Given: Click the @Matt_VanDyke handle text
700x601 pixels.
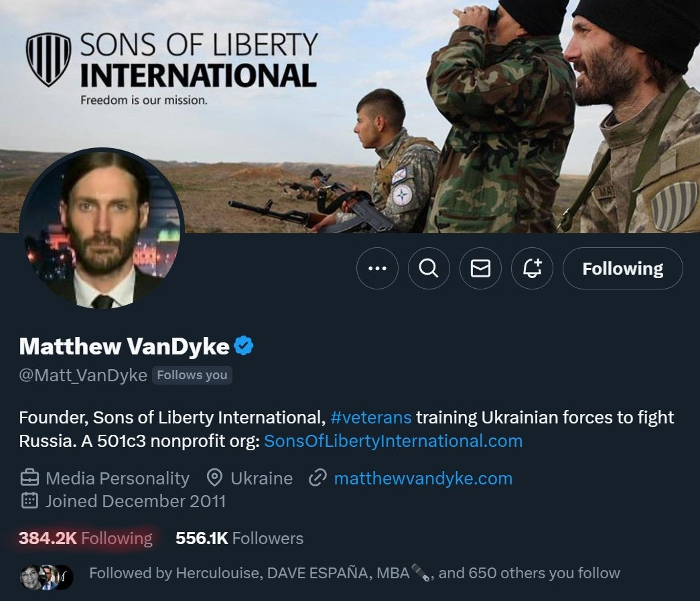Looking at the screenshot, I should click(x=83, y=375).
